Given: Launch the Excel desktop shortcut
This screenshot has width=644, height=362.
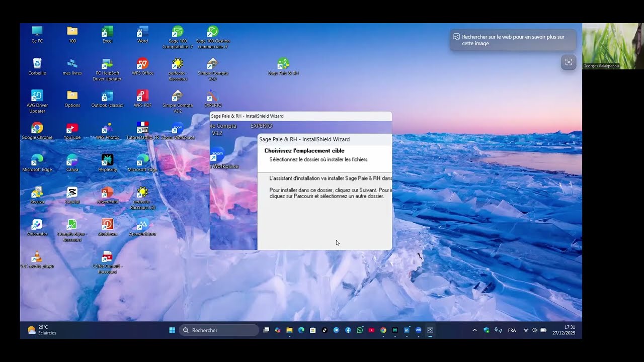Looking at the screenshot, I should tap(107, 34).
